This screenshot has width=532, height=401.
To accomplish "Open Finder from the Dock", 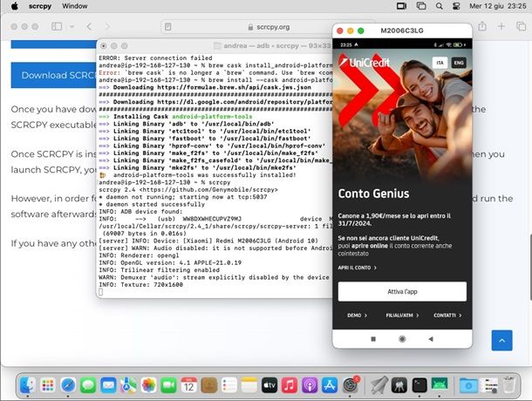I will click(28, 385).
